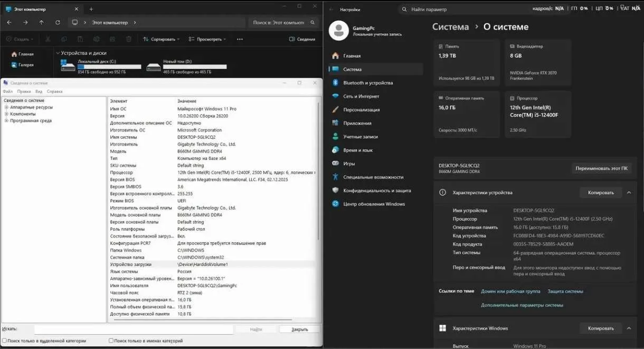This screenshot has height=349, width=644.
Task: Open Персонализация settings
Action: coord(375,110)
